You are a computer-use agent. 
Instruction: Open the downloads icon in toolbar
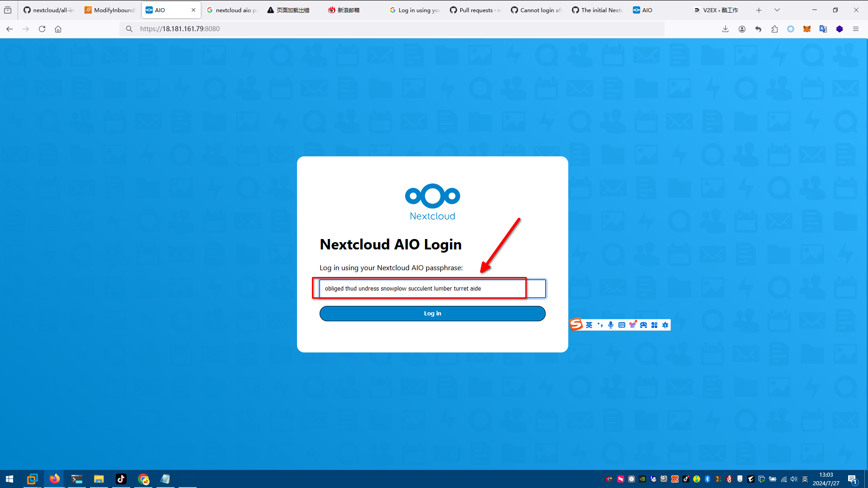725,29
